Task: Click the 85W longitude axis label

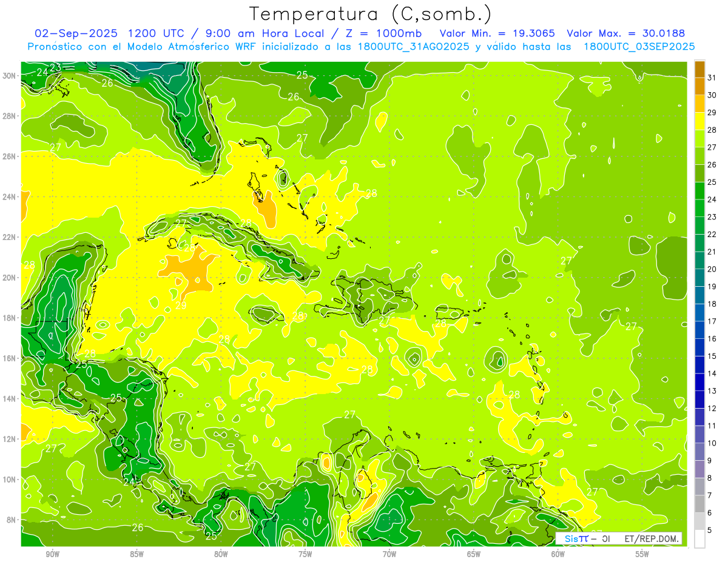Action: 136,554
